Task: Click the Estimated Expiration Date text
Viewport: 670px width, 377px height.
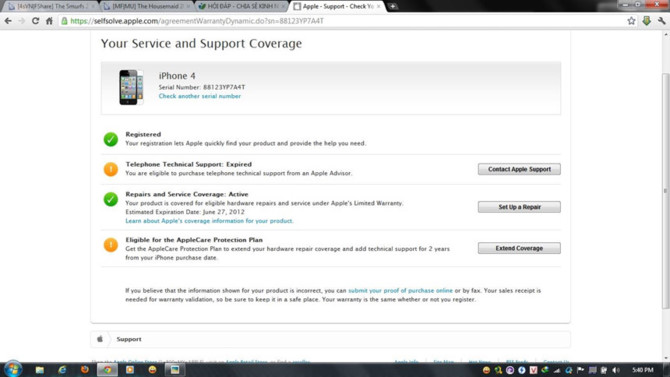Action: coord(185,212)
